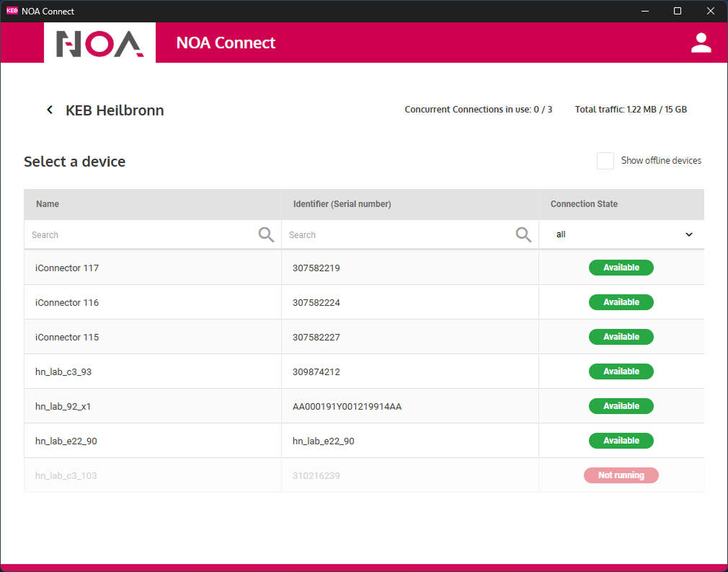Open the user account profile icon
The width and height of the screenshot is (728, 572).
pos(701,43)
